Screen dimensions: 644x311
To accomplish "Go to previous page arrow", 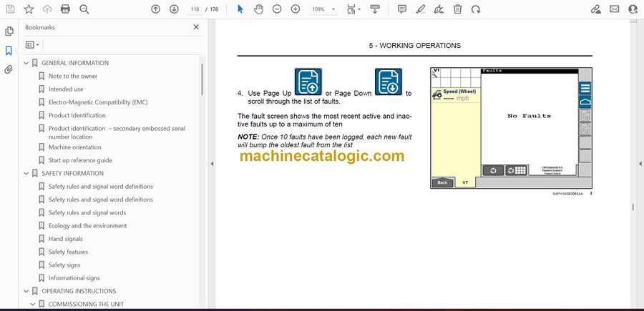I will click(x=156, y=9).
